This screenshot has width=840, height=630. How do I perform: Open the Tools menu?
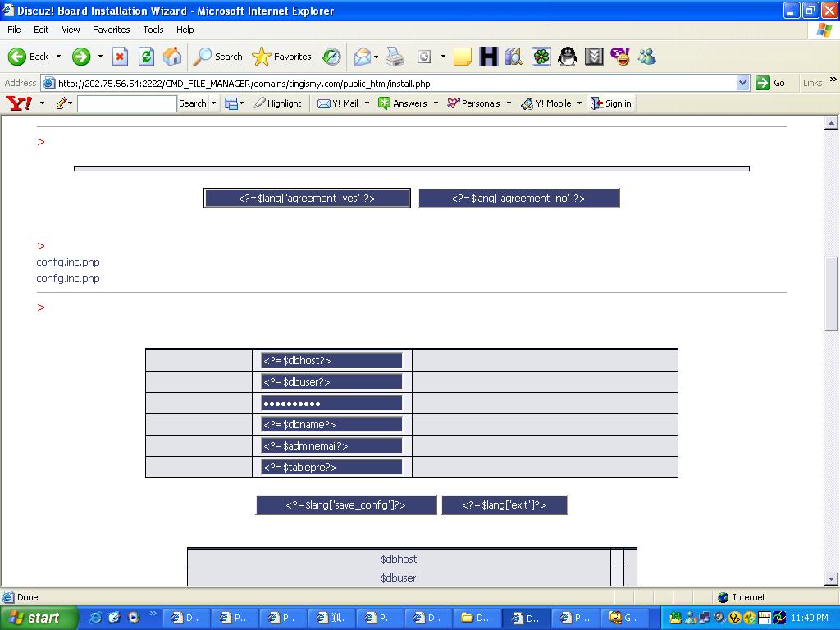(x=153, y=30)
